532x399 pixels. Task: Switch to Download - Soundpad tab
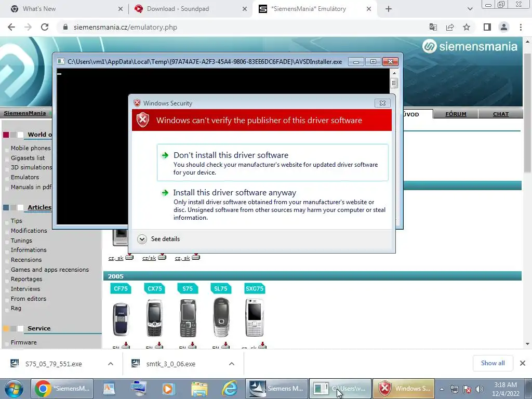190,9
